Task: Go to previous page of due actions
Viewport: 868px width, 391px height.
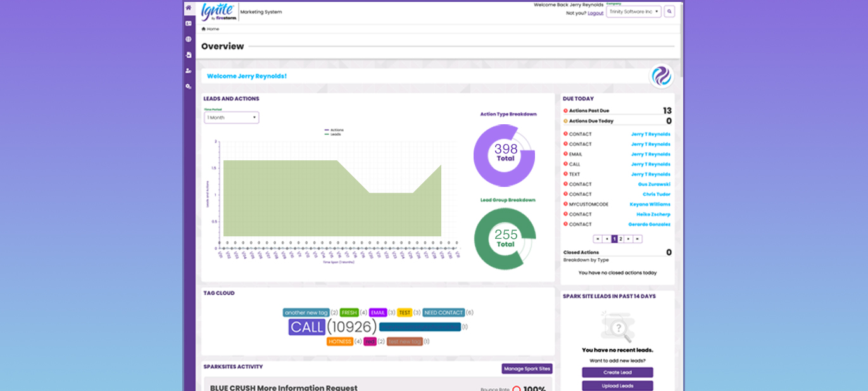Action: (x=607, y=239)
